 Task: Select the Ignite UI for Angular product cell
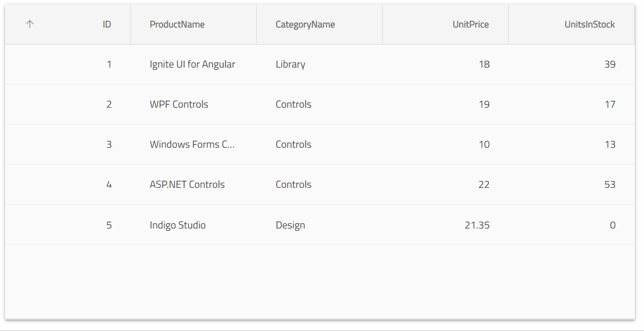pyautogui.click(x=192, y=64)
